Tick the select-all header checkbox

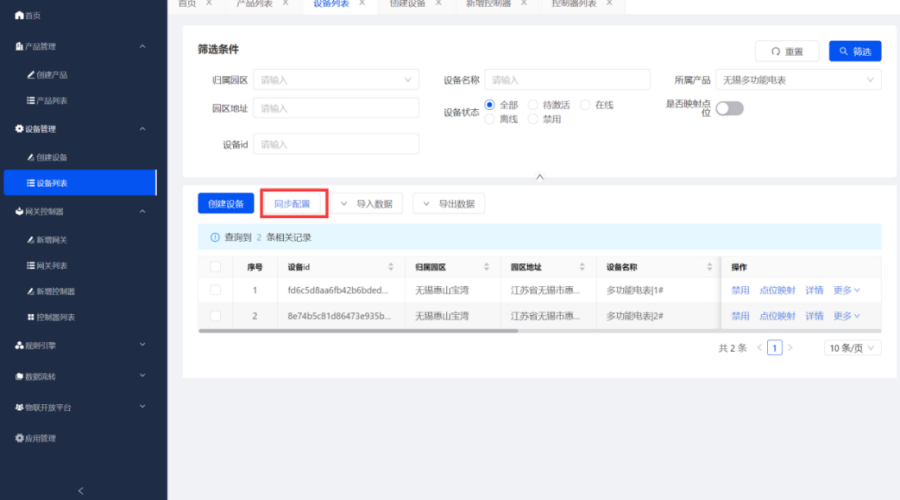tap(215, 267)
